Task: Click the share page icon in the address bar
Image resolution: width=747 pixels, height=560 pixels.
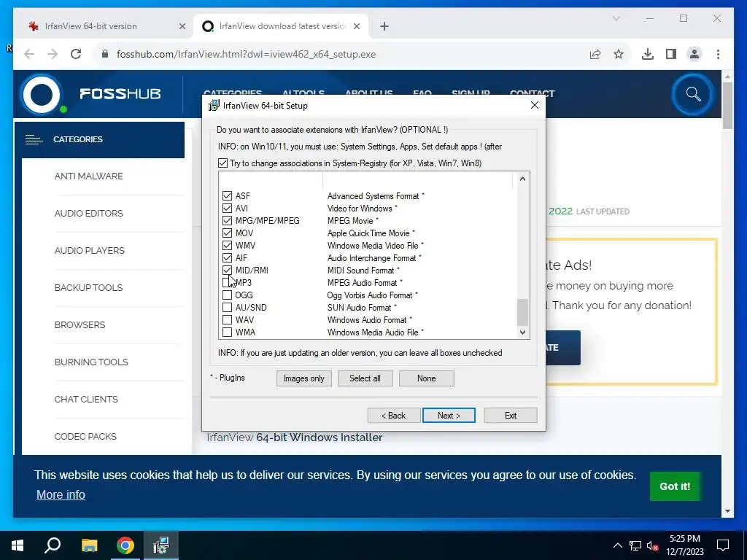Action: point(595,54)
